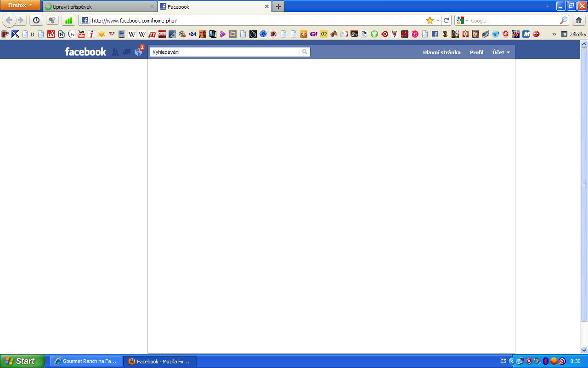
Task: Open a new tab with plus button
Action: pyautogui.click(x=278, y=6)
